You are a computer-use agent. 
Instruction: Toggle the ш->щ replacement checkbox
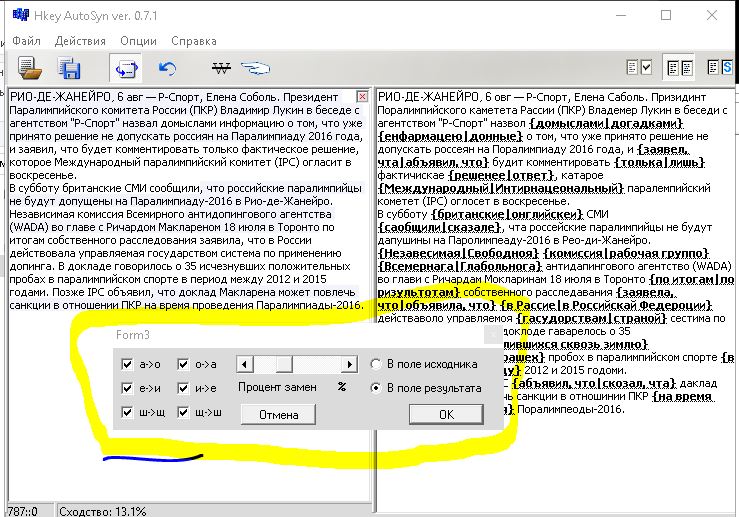point(127,413)
